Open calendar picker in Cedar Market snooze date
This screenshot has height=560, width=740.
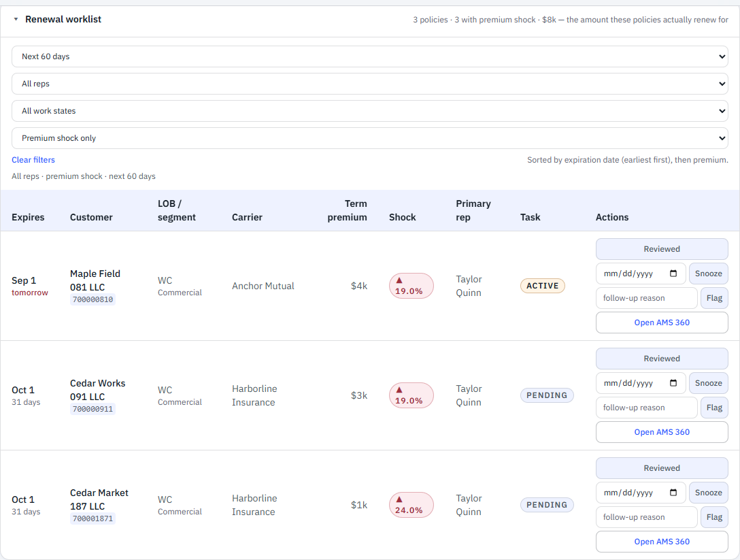point(673,493)
